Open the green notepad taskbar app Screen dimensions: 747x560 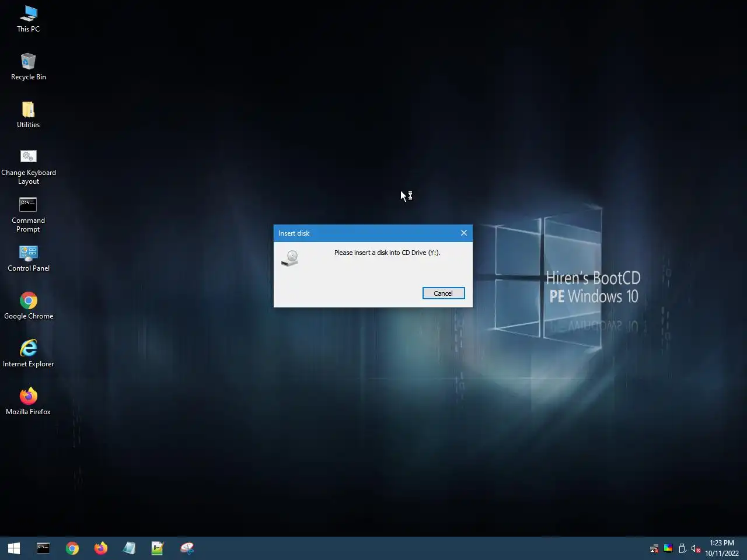(x=158, y=548)
